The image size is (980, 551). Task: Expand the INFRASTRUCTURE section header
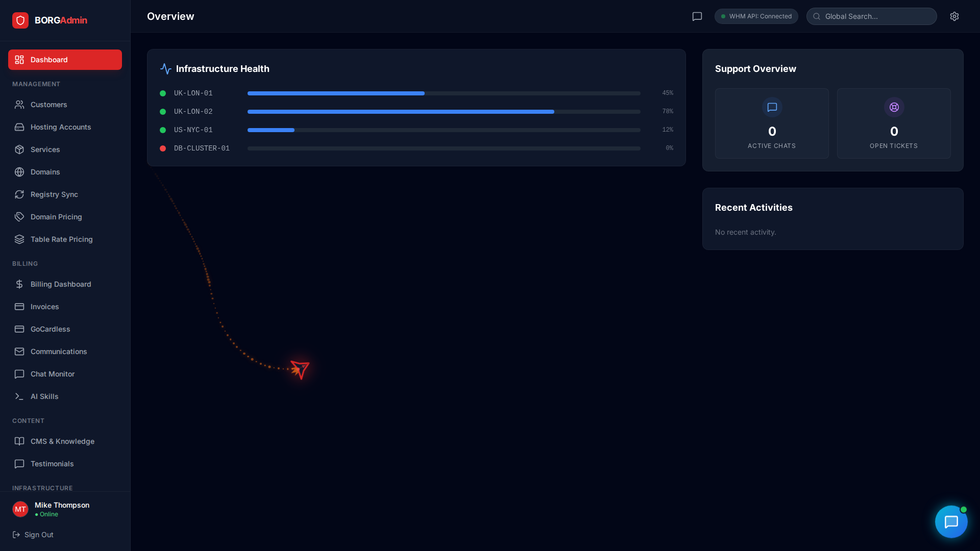tap(42, 488)
